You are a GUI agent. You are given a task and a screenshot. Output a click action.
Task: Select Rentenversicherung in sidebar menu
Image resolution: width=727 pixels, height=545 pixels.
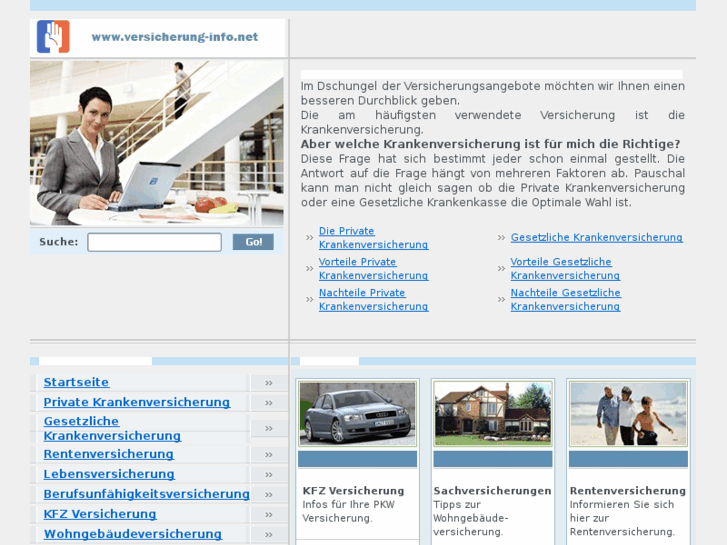[x=108, y=454]
